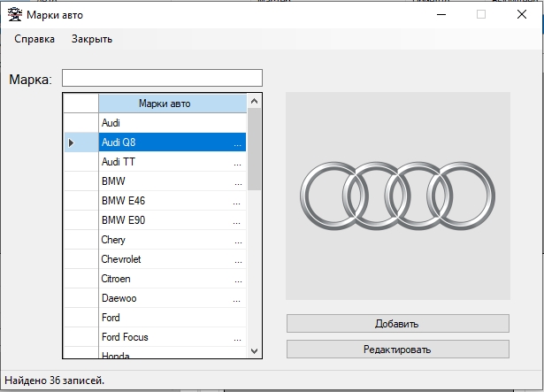Select the Daewoo row
Viewport: 544px width, 392px height.
172,298
